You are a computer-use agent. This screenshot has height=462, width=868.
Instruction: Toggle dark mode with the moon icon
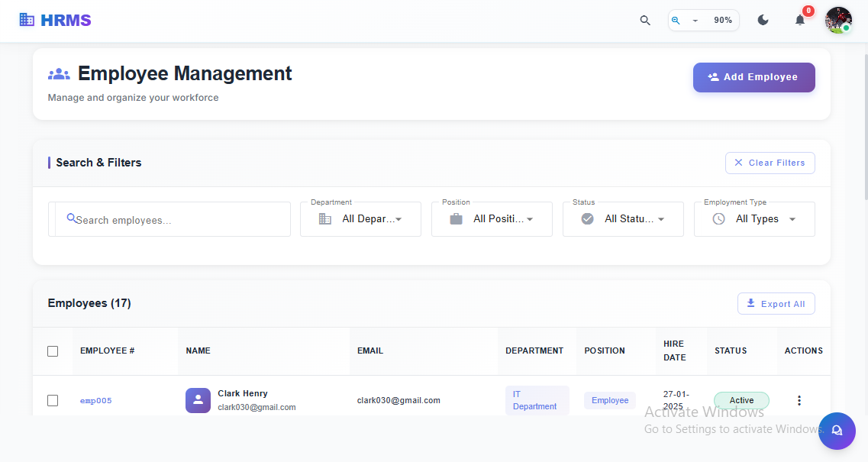click(x=763, y=21)
